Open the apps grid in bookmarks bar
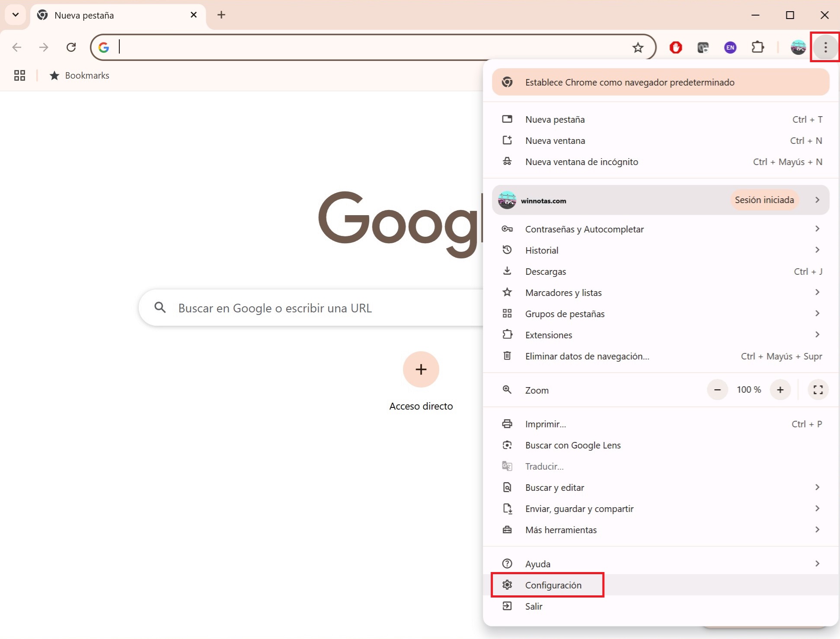 [x=19, y=76]
